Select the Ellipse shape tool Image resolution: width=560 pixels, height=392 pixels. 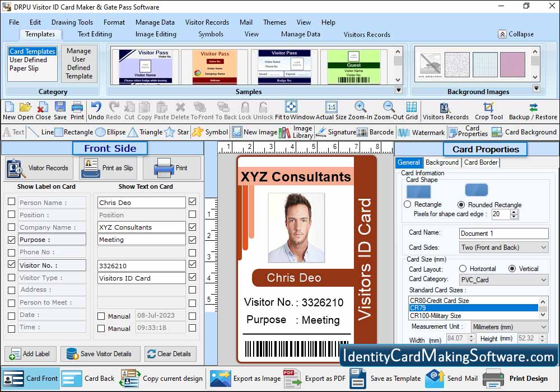(110, 132)
